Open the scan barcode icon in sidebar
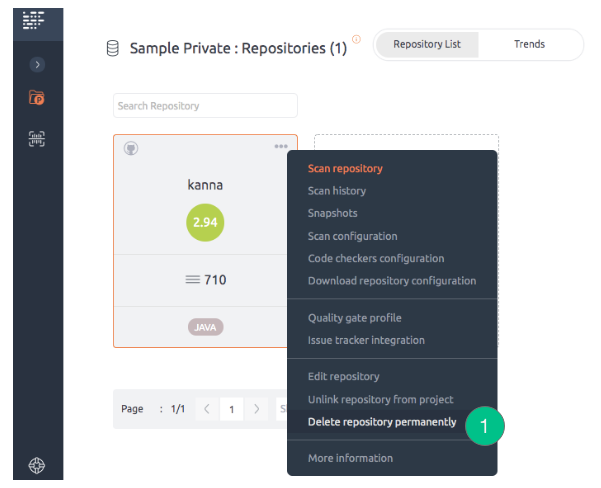Screen dimensions: 601x488 click(37, 139)
